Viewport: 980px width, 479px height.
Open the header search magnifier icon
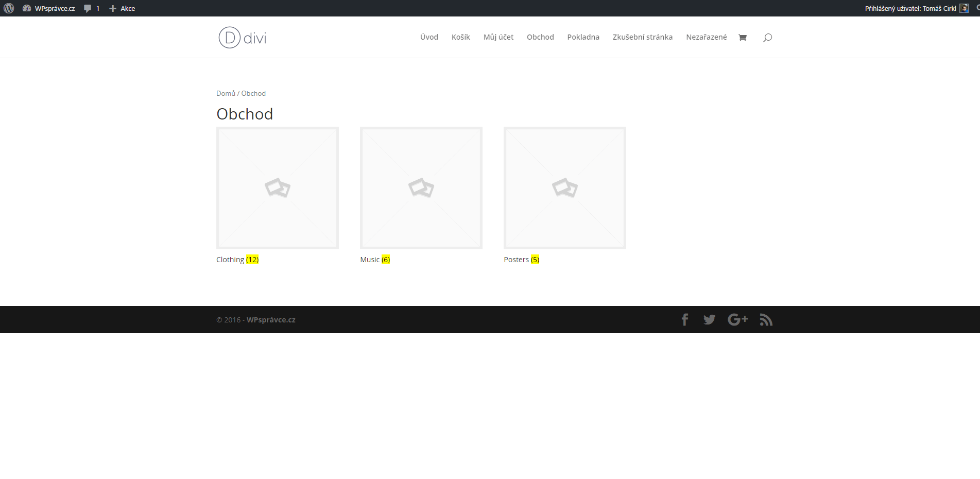coord(767,38)
